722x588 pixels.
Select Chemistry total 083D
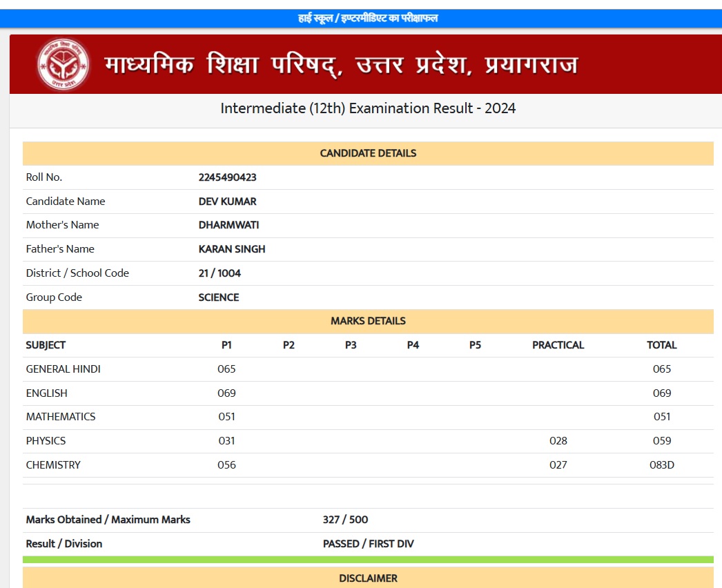tap(662, 465)
